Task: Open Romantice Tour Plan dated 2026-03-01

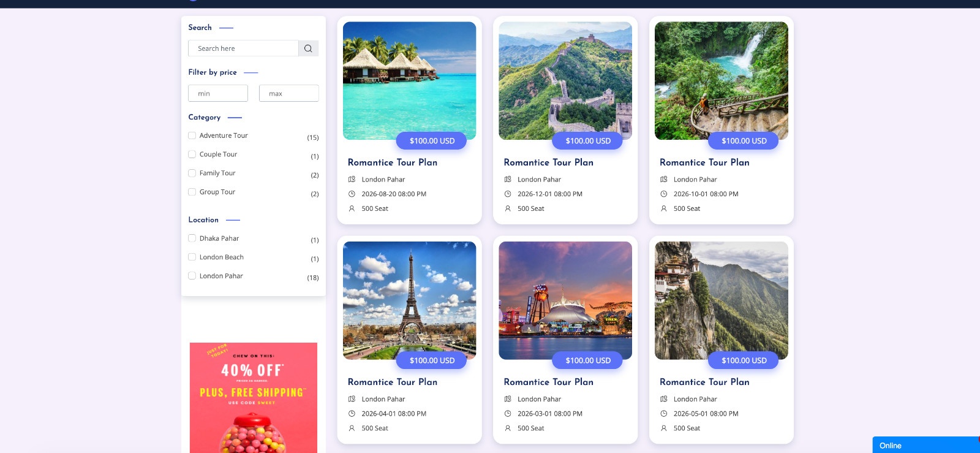Action: click(549, 382)
